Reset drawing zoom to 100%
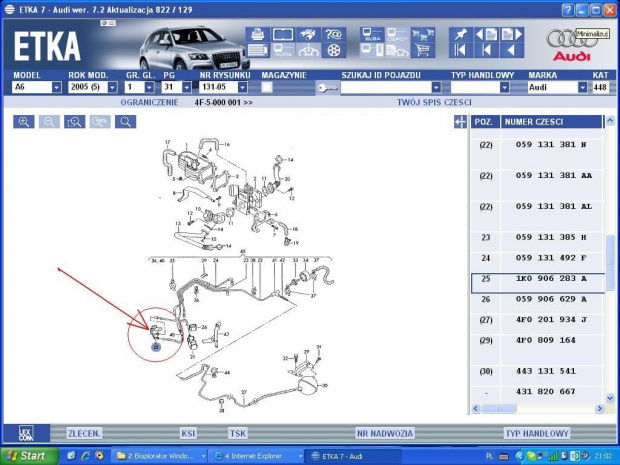Viewport: 620px width, 465px height. (100, 122)
